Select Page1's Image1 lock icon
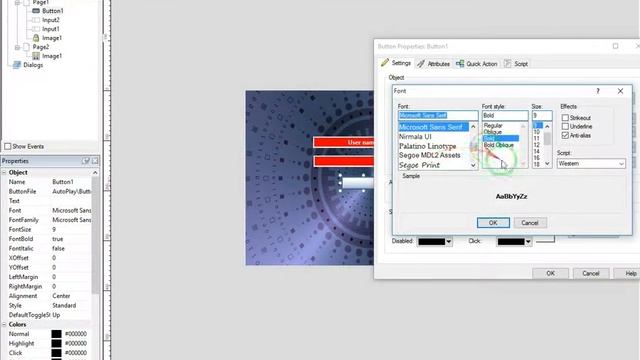 tap(36, 38)
